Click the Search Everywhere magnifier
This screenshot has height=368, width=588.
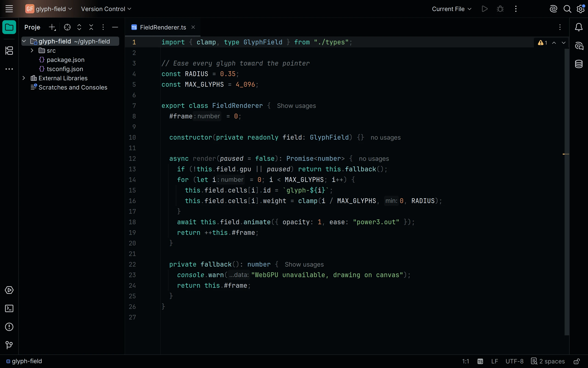pos(567,9)
